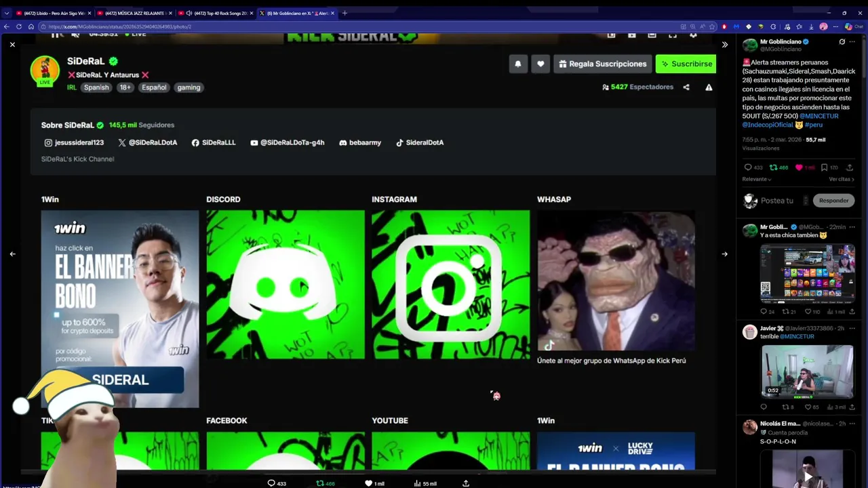Open TikTok link SideralDotA
868x488 pixels.
tap(420, 143)
